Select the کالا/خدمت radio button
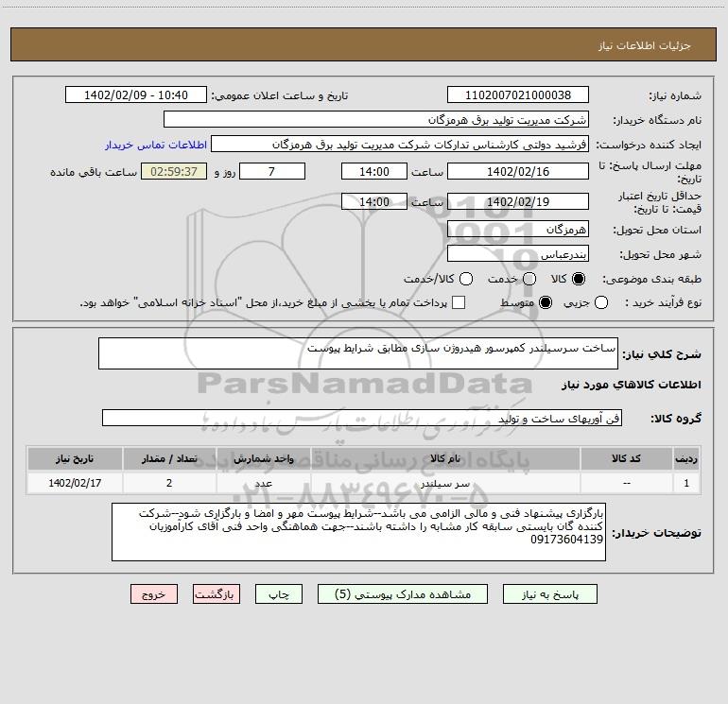728x704 pixels. pos(466,279)
